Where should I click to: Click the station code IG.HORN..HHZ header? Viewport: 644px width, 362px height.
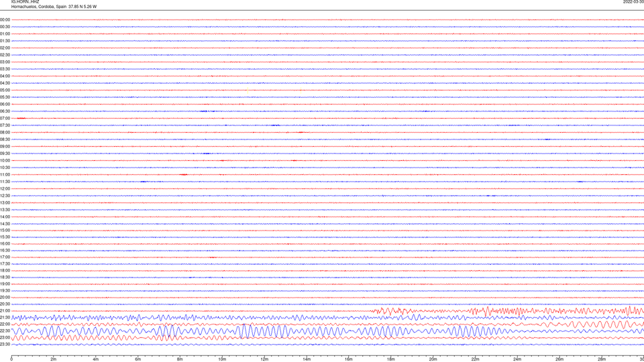pyautogui.click(x=25, y=1)
